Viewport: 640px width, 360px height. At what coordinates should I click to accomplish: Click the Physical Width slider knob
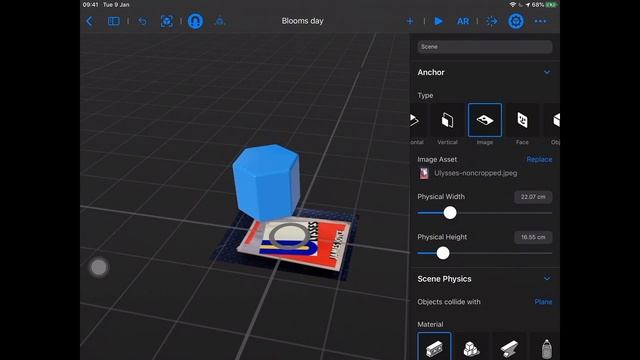450,213
